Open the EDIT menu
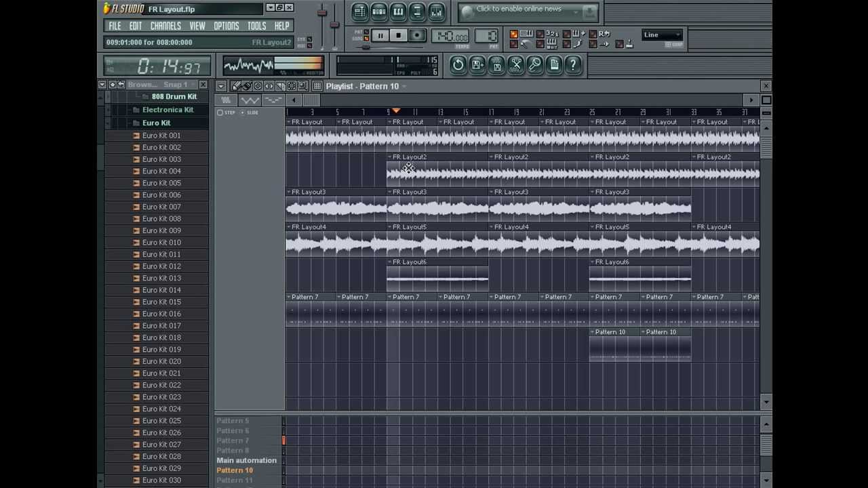This screenshot has height=488, width=868. pyautogui.click(x=136, y=26)
